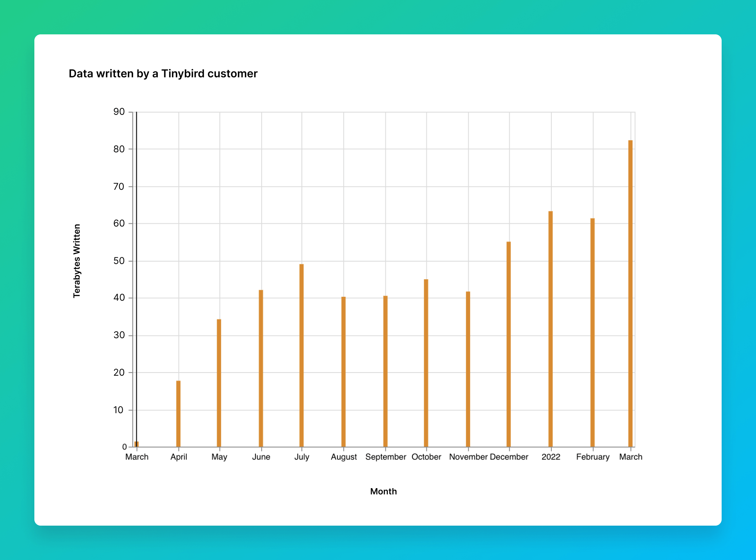Click the April bar in chart
Image resolution: width=756 pixels, height=560 pixels.
click(x=178, y=414)
